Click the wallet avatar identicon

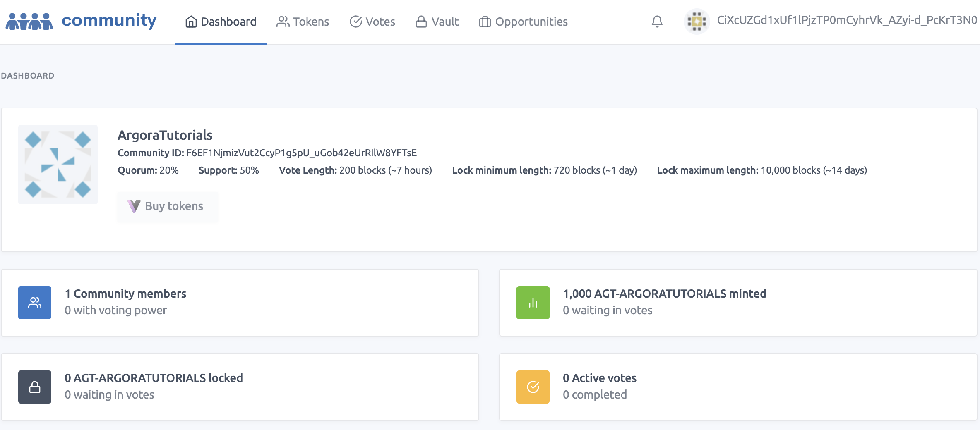click(x=697, y=21)
